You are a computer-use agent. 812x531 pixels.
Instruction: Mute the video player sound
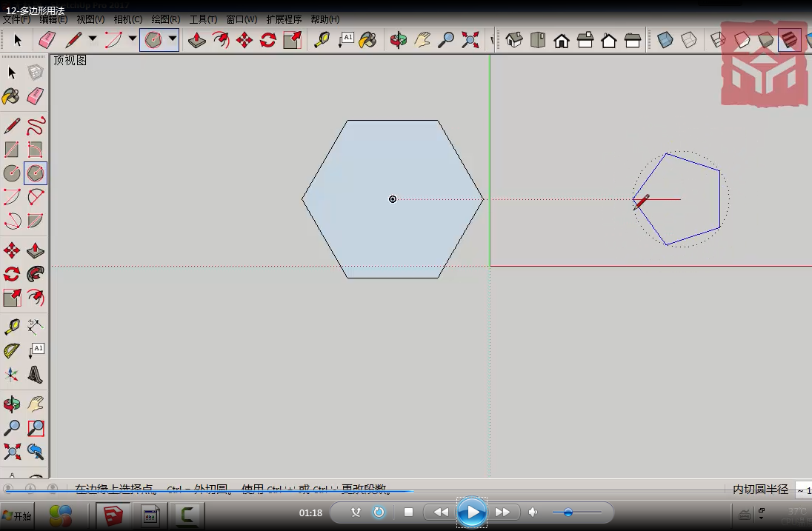(x=532, y=512)
